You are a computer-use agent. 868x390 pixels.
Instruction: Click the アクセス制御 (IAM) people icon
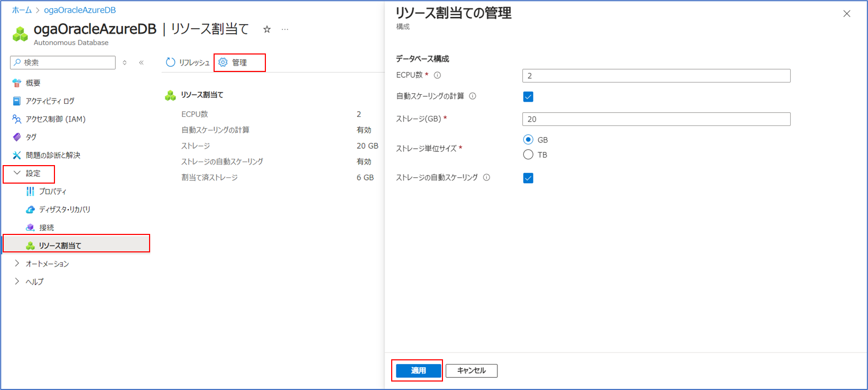coord(17,119)
